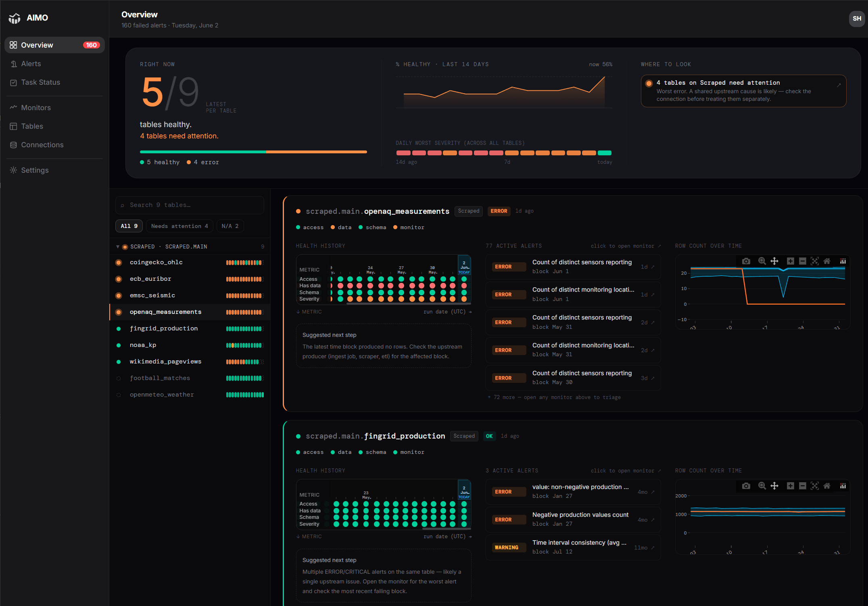Select noaa_kp table row
Viewport: 868px width, 606px height.
coord(190,345)
